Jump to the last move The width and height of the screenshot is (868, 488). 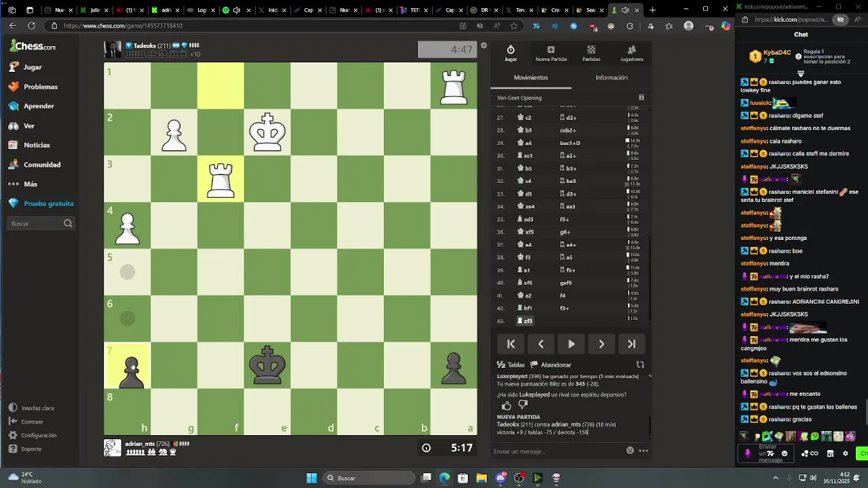click(x=631, y=344)
